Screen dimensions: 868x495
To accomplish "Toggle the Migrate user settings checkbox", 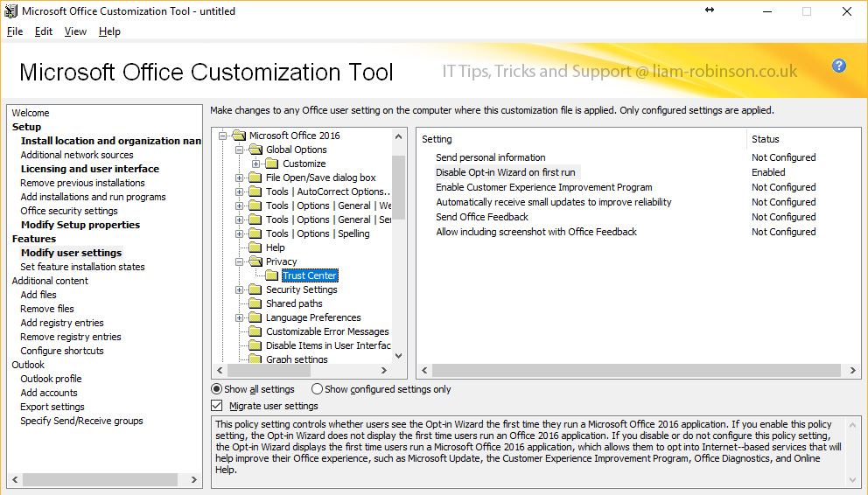I will 217,406.
